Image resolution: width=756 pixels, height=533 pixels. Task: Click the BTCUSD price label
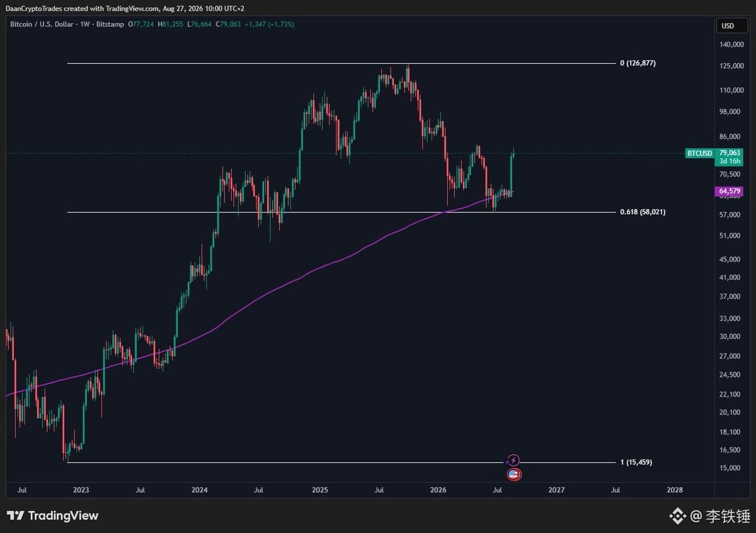point(699,153)
